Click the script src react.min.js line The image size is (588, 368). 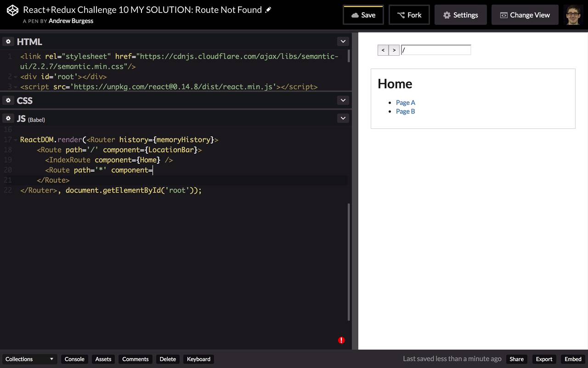click(x=169, y=87)
